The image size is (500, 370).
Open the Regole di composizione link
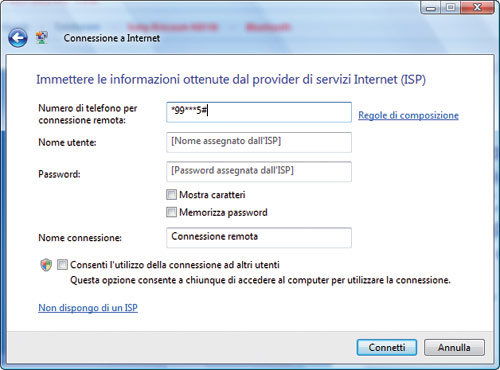(408, 115)
